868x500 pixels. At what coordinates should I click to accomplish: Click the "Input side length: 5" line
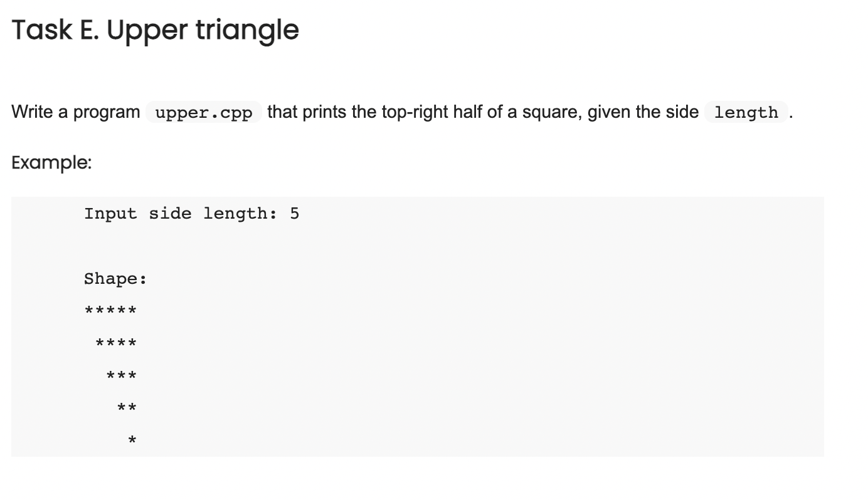192,214
